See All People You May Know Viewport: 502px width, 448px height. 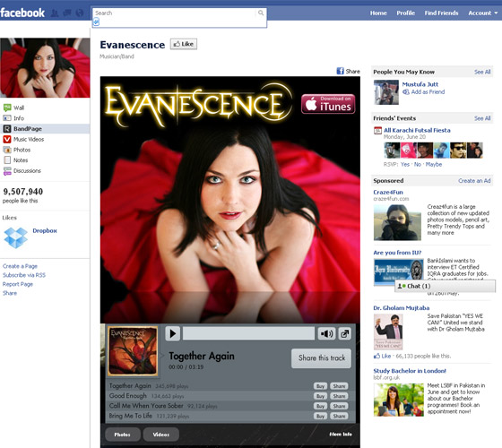pyautogui.click(x=482, y=72)
